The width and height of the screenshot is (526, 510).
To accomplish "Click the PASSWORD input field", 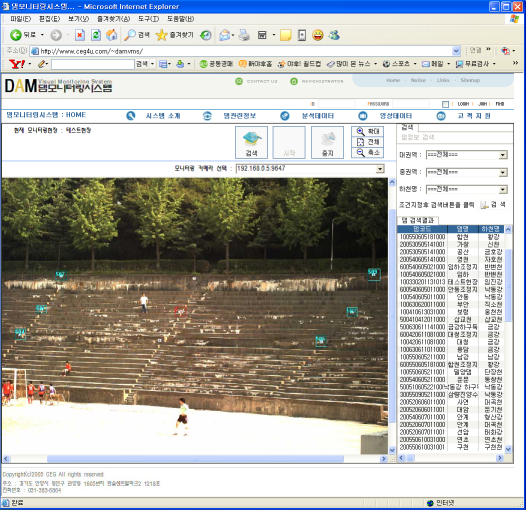I will [411, 104].
